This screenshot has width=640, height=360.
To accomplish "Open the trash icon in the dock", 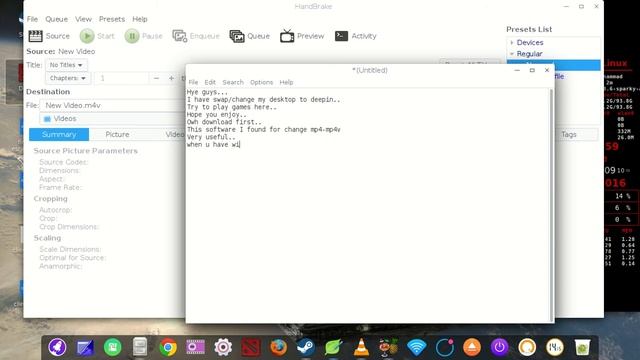I will (x=582, y=347).
